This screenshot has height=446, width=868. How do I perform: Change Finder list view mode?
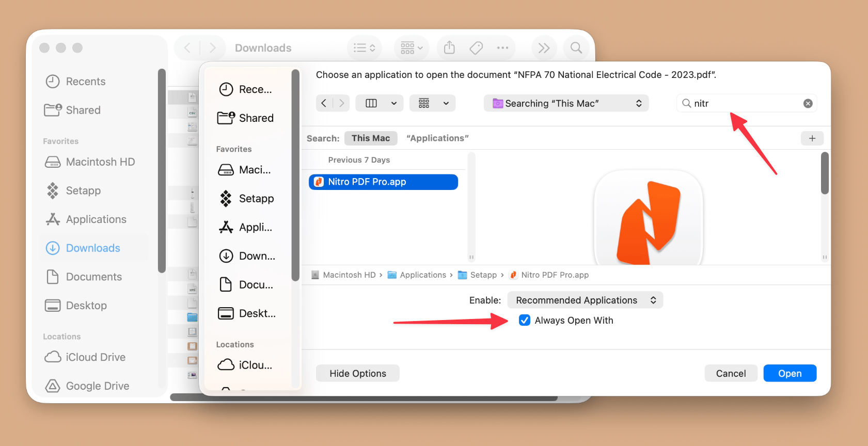point(365,48)
